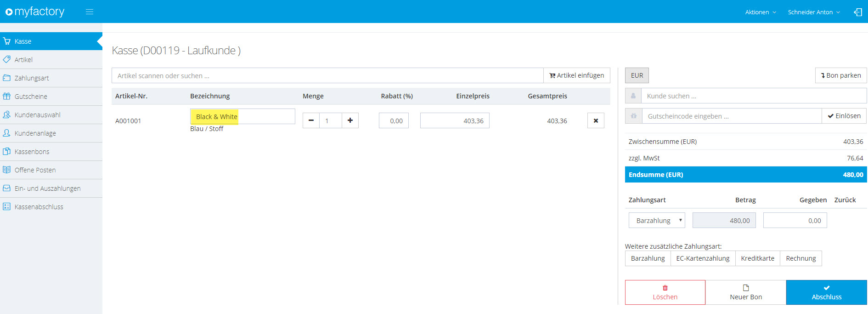Click the Gesamtpreis 403,36 cell
This screenshot has height=314, width=868.
click(557, 121)
